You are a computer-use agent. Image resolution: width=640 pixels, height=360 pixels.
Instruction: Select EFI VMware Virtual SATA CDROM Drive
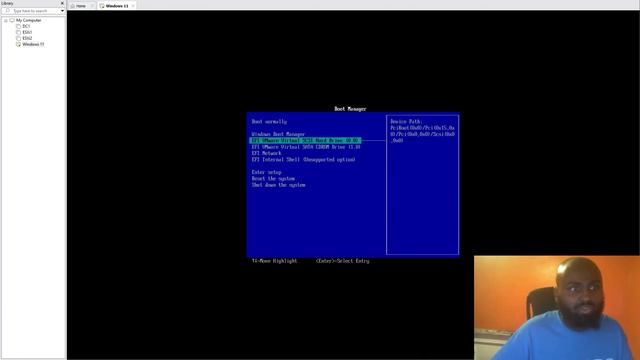tap(306, 147)
